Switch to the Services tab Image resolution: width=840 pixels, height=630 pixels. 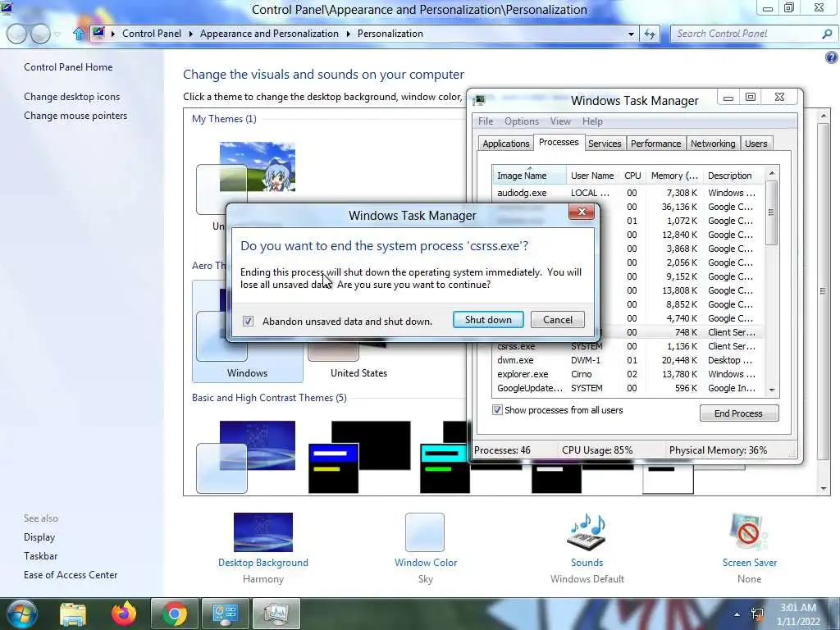(x=605, y=144)
